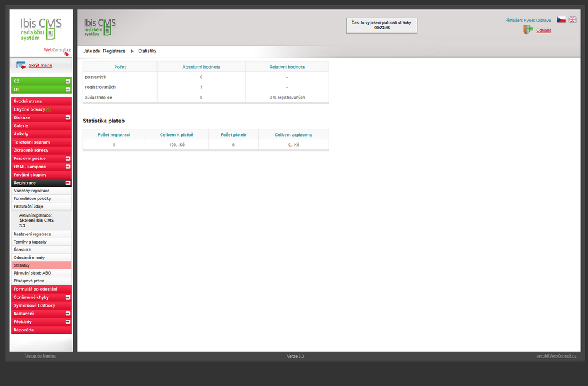The width and height of the screenshot is (588, 386).
Task: Expand Pracovní pozice plus icon
Action: [x=68, y=158]
